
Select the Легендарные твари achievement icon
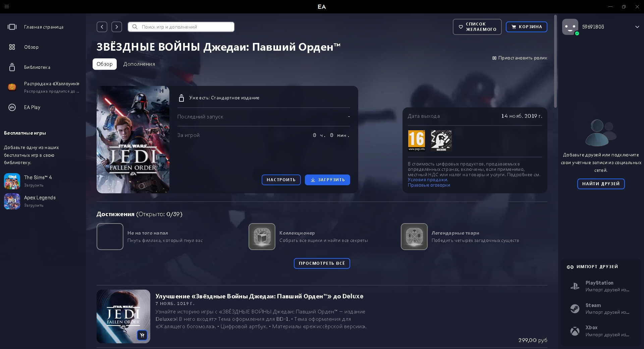pos(414,237)
